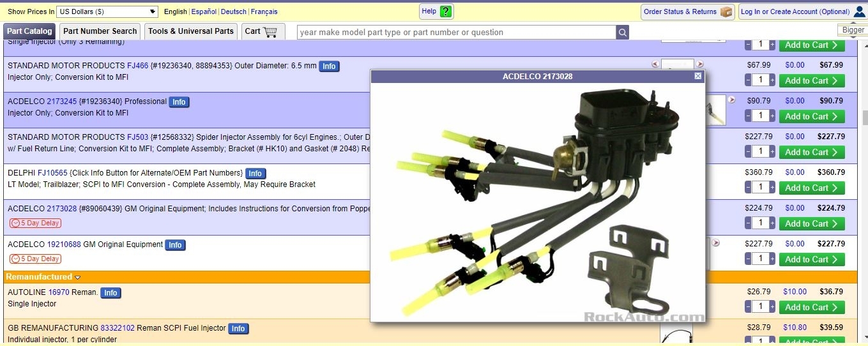Open the DELPHI FJ10565 part number link
The image size is (868, 346).
(x=52, y=173)
